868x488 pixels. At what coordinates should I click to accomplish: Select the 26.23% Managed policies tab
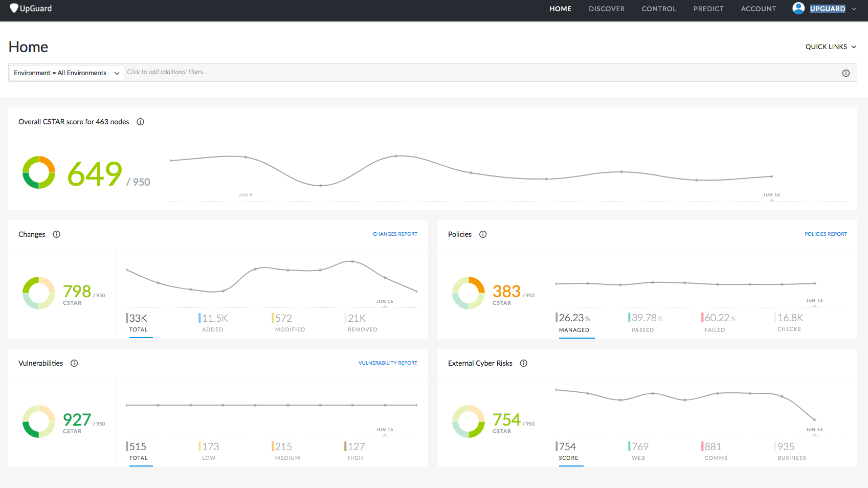pyautogui.click(x=574, y=323)
